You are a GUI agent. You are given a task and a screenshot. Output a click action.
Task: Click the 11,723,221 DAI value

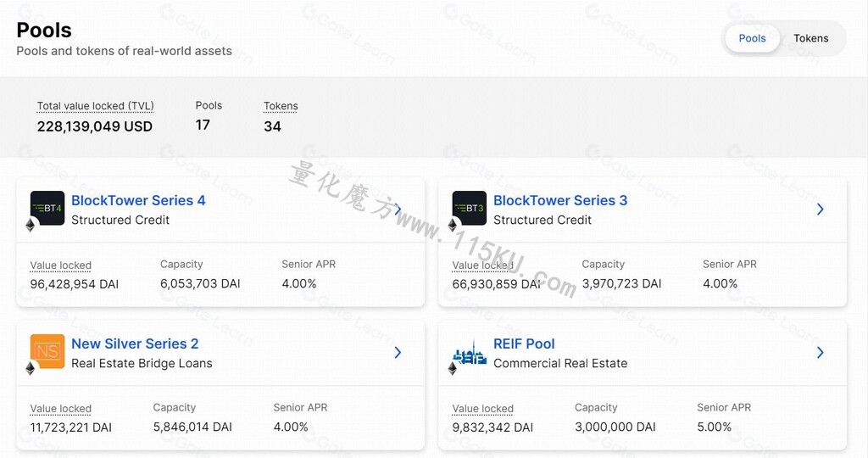tap(71, 427)
